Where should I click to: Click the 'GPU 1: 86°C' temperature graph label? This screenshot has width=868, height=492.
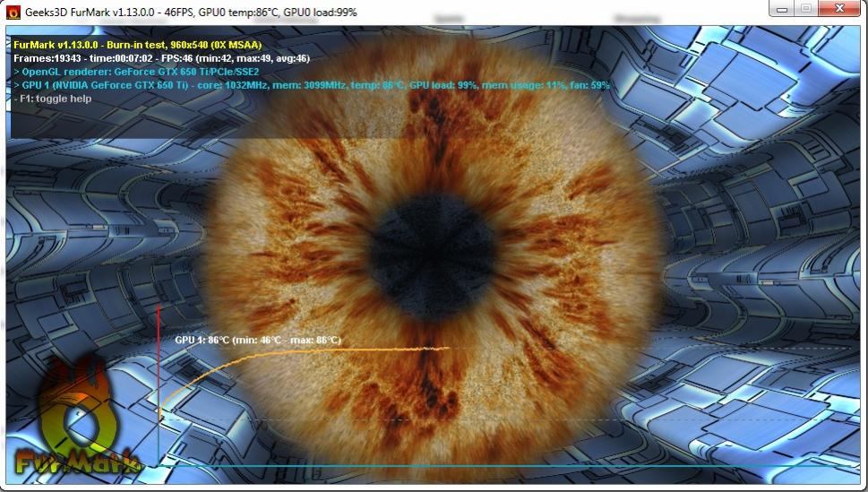pos(258,340)
